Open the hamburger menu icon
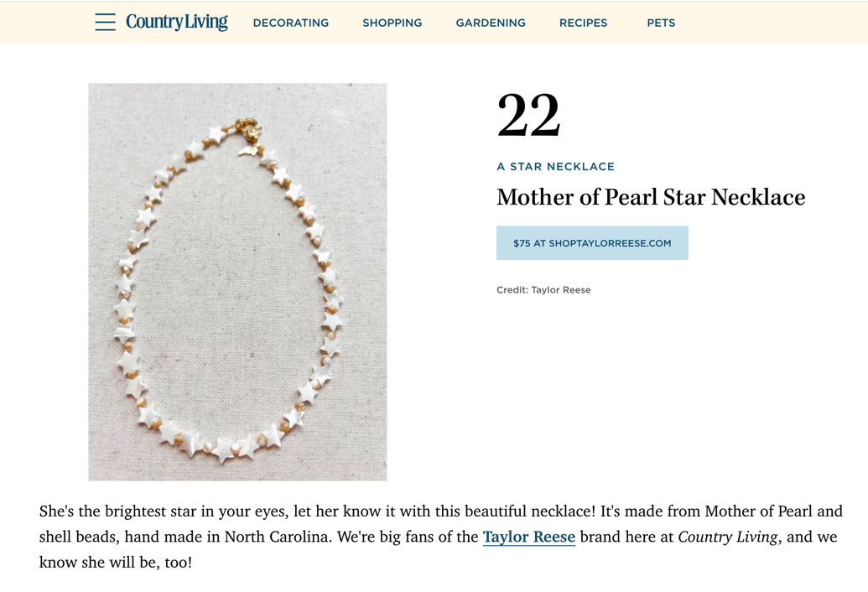 click(105, 23)
